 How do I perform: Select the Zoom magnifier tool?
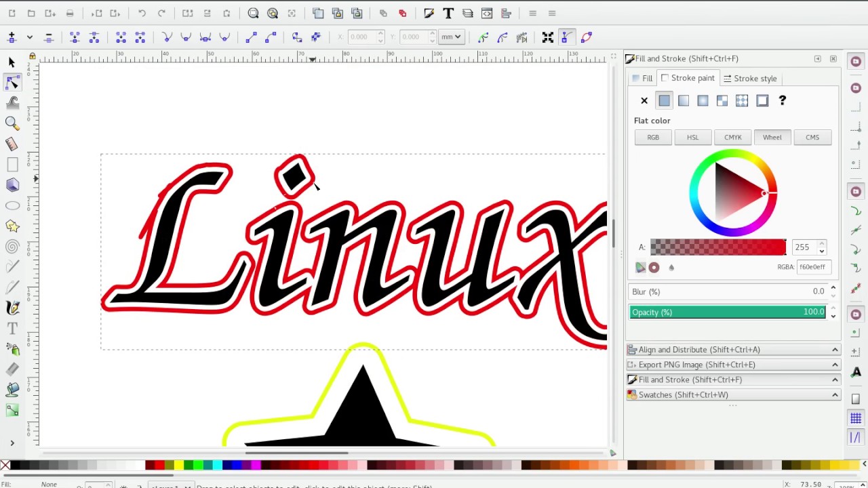(x=12, y=123)
